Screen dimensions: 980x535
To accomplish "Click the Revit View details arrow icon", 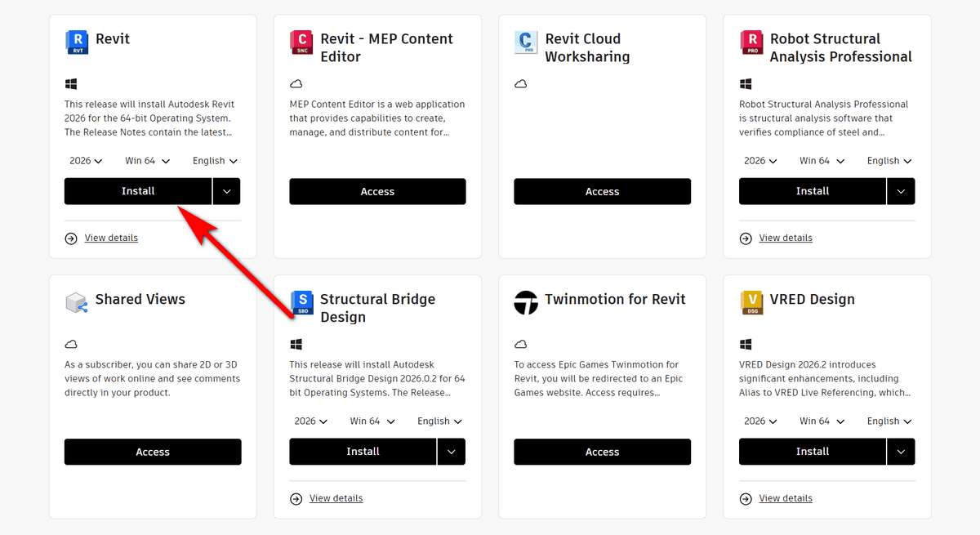I will [71, 239].
